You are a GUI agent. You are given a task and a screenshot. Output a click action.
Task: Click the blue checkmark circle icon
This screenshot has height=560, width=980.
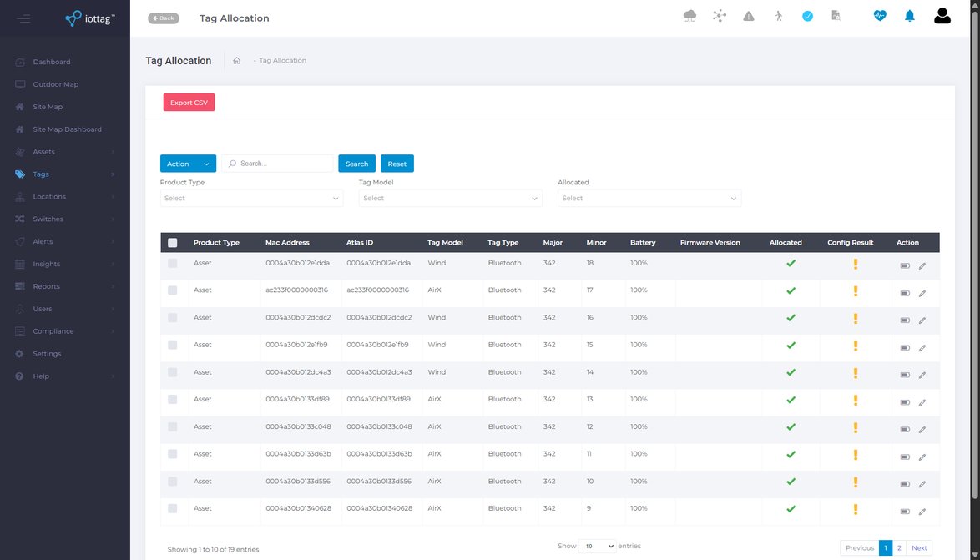pyautogui.click(x=807, y=16)
